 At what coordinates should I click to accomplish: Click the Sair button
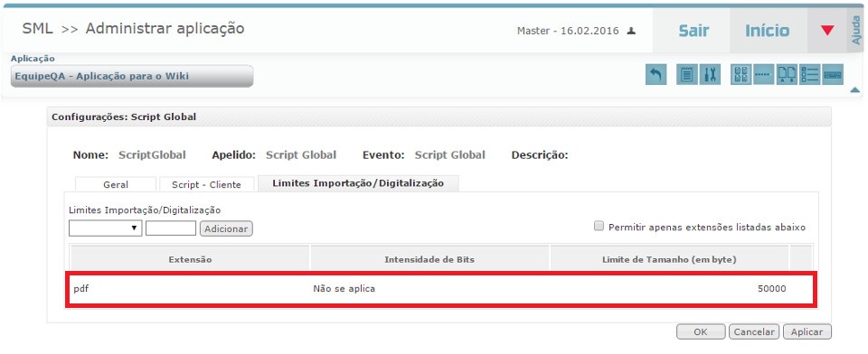[x=693, y=31]
